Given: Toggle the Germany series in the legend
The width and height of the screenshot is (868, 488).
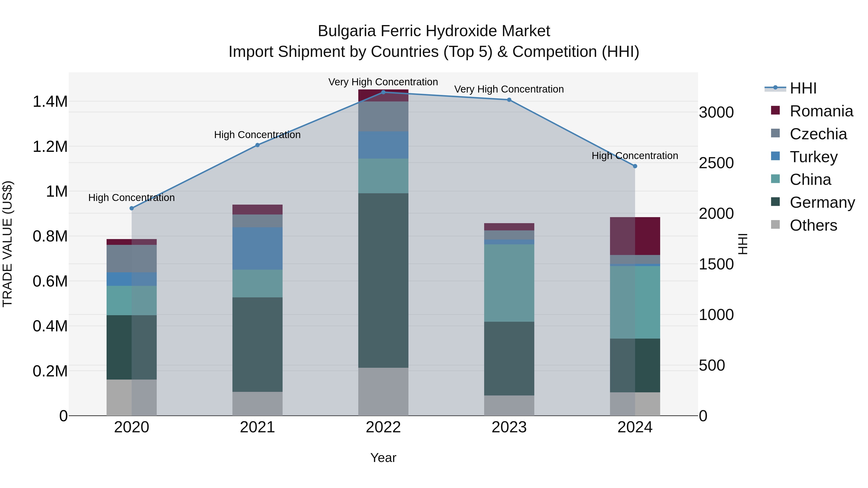Looking at the screenshot, I should click(813, 202).
